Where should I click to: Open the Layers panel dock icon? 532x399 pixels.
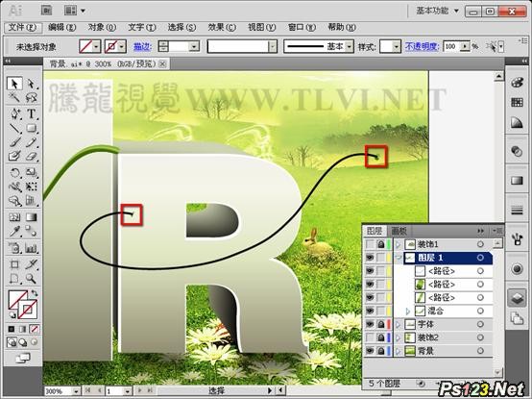point(517,298)
